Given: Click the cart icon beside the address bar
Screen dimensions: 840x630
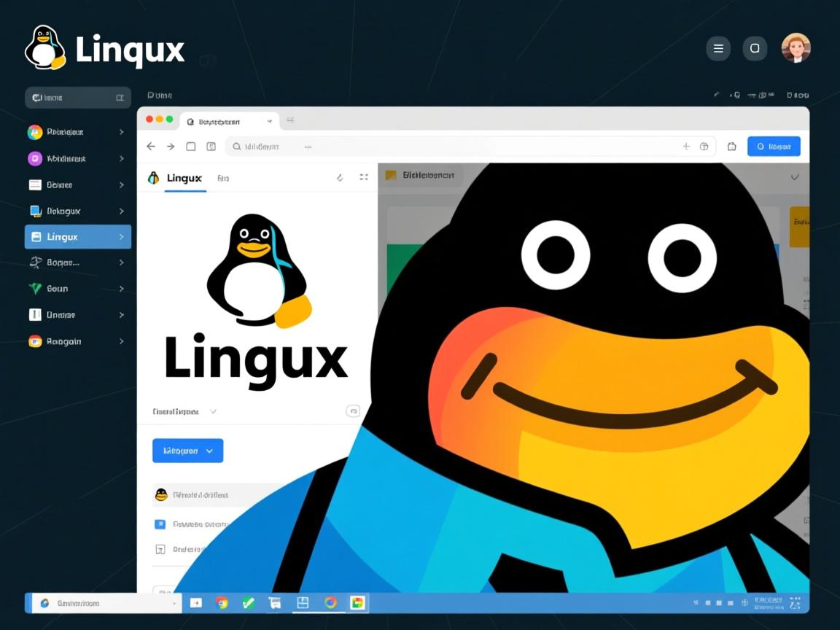Looking at the screenshot, I should pos(732,146).
